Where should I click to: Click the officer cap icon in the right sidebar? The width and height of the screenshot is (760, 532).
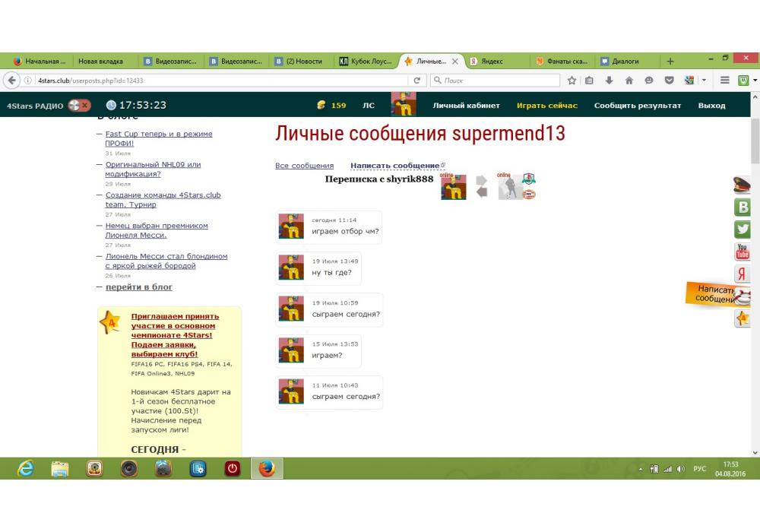[x=742, y=185]
